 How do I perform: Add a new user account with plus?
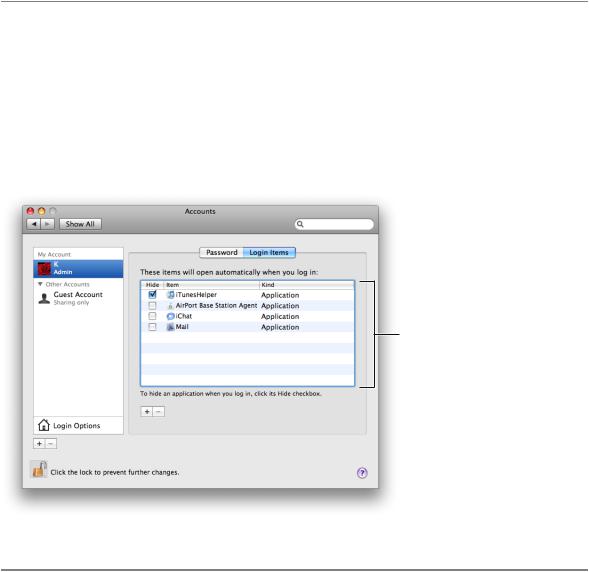[39, 444]
